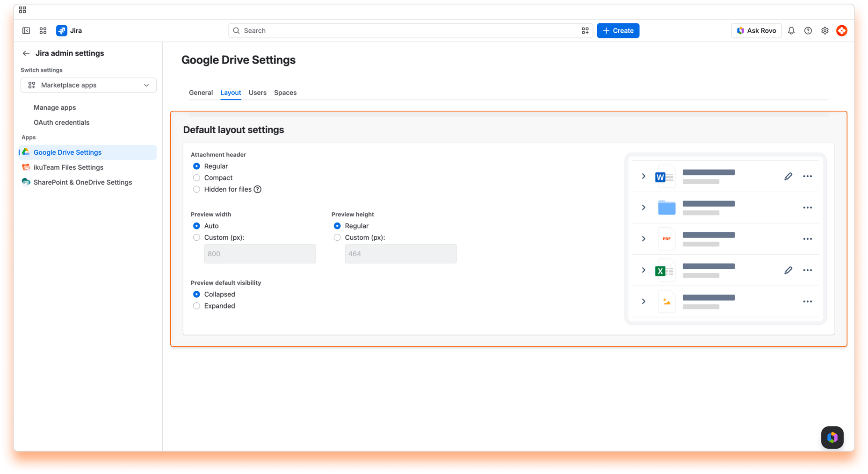868x474 pixels.
Task: Expand the Word file row chevron
Action: [644, 176]
